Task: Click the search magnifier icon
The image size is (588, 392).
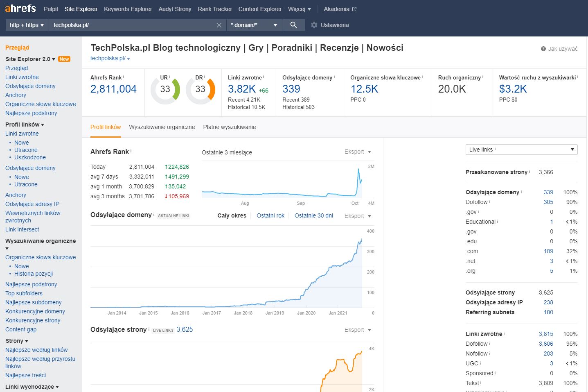Action: click(293, 25)
